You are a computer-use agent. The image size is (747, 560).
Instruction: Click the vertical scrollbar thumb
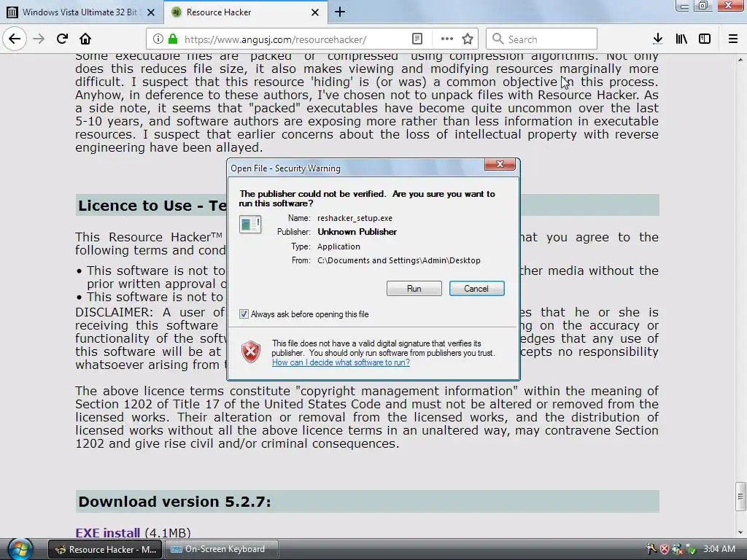coord(740,496)
